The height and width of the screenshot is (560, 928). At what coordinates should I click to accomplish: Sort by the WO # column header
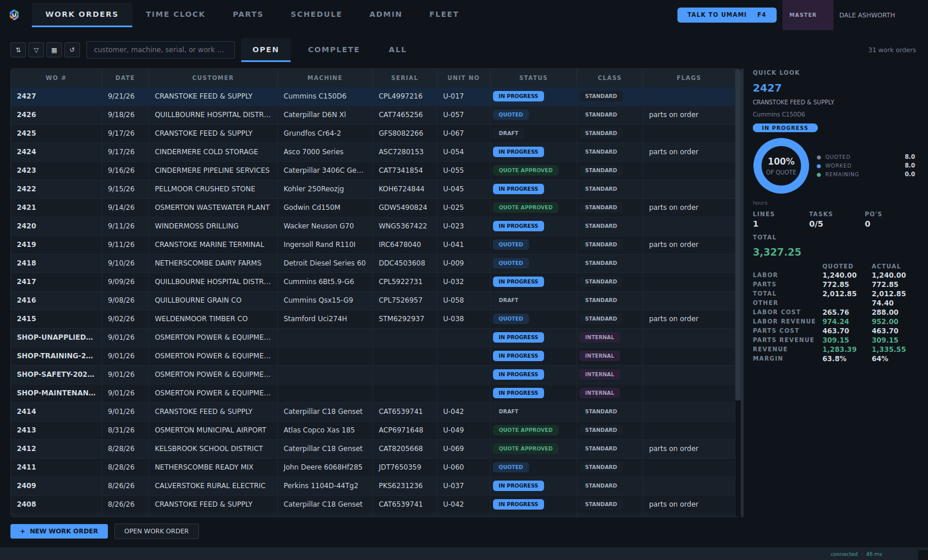tap(56, 78)
